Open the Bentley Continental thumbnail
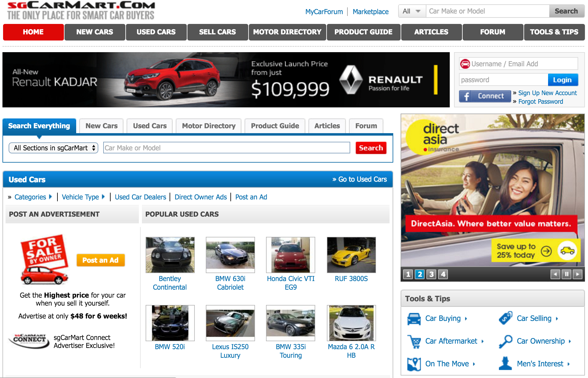 coord(170,255)
